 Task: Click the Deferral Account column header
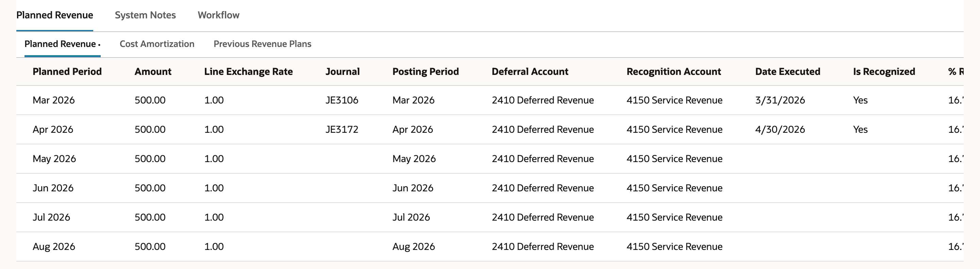[530, 72]
